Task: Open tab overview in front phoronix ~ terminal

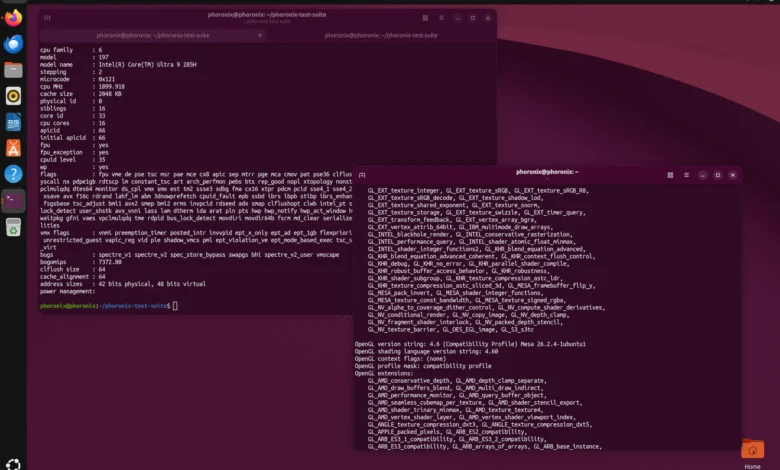Action: pyautogui.click(x=670, y=175)
